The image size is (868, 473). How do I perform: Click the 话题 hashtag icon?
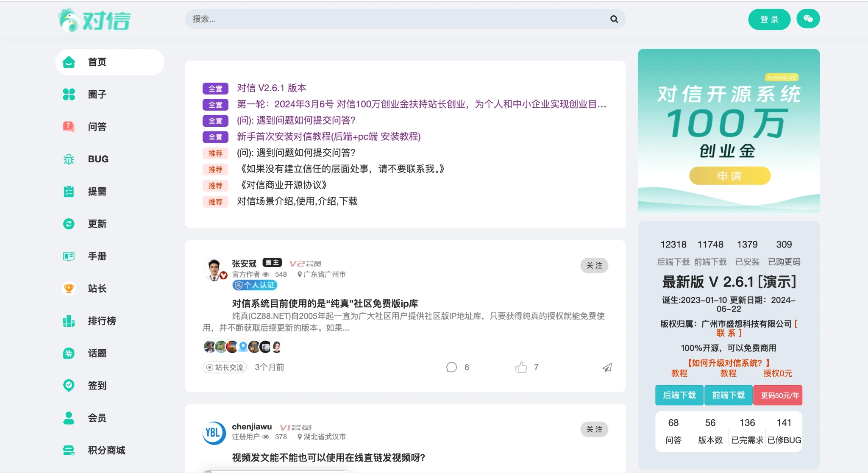coord(69,353)
